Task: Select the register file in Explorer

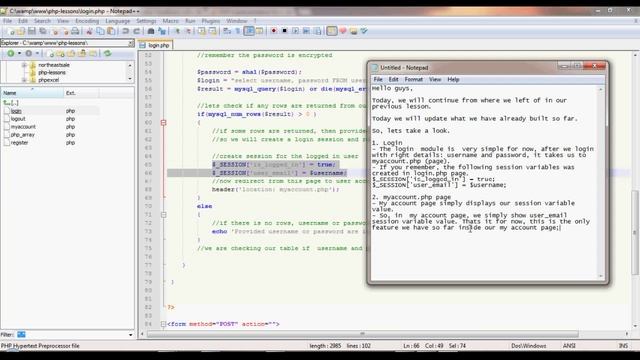Action: pos(19,143)
